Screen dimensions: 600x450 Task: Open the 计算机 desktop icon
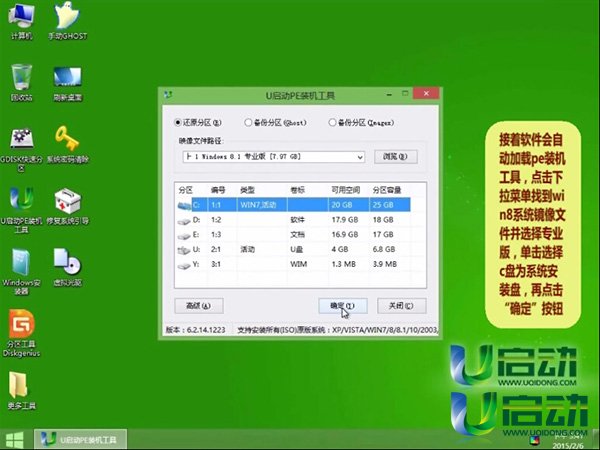21,21
